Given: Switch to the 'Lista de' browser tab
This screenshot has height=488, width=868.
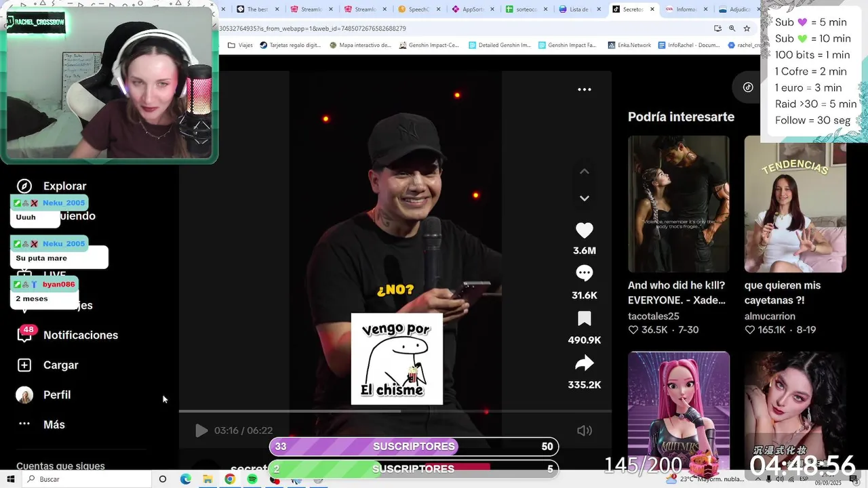Looking at the screenshot, I should [580, 9].
